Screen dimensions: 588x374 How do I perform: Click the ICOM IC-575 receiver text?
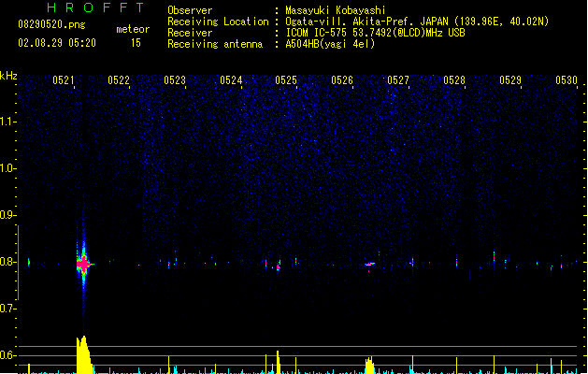tap(376, 33)
